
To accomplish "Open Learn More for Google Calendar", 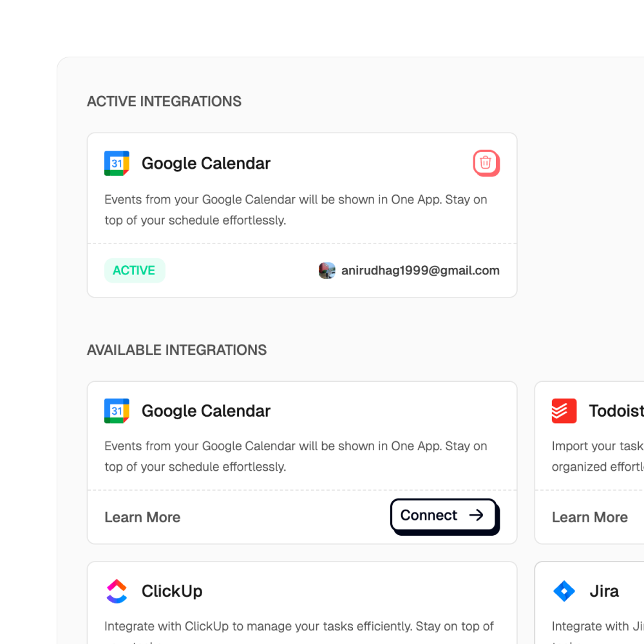I will pos(142,517).
